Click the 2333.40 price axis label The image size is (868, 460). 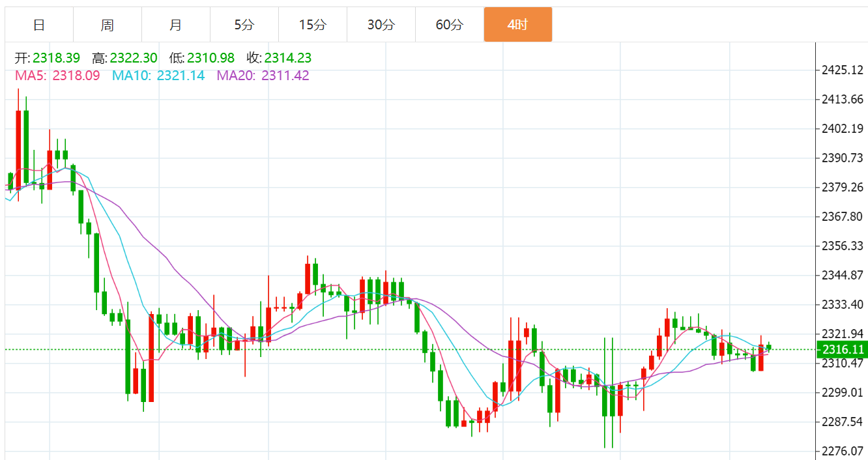tap(843, 304)
